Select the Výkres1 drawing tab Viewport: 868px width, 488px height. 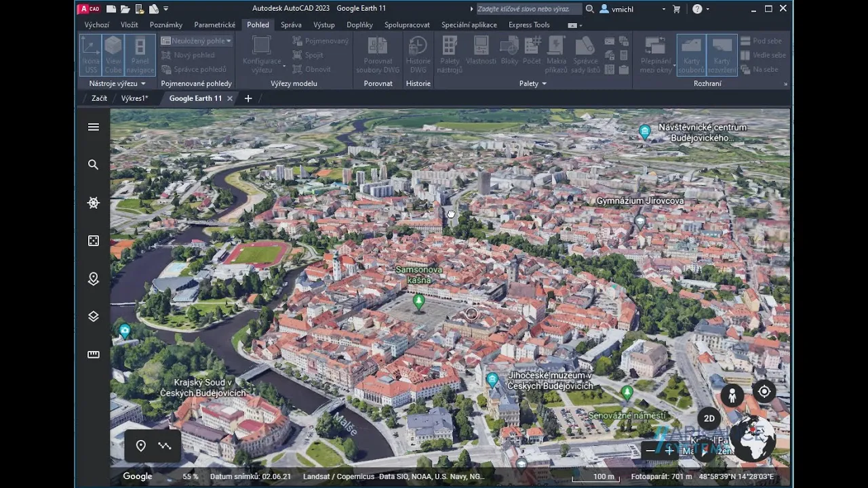click(x=134, y=98)
